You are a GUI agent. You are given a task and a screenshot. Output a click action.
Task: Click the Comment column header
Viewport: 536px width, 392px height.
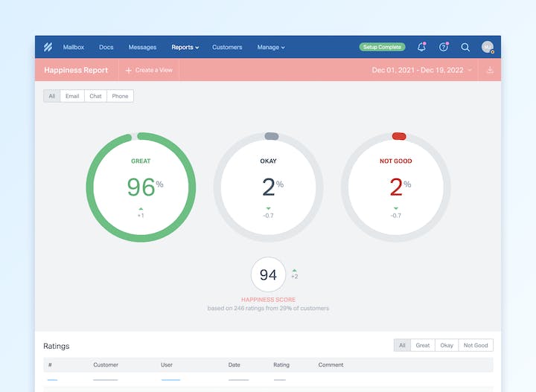(x=331, y=364)
